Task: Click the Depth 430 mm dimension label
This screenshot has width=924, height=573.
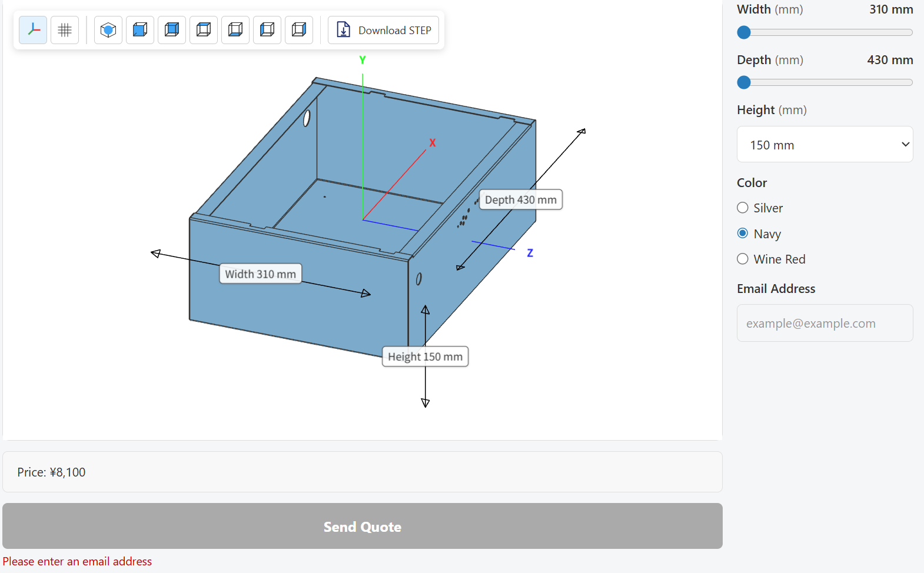Action: [521, 199]
